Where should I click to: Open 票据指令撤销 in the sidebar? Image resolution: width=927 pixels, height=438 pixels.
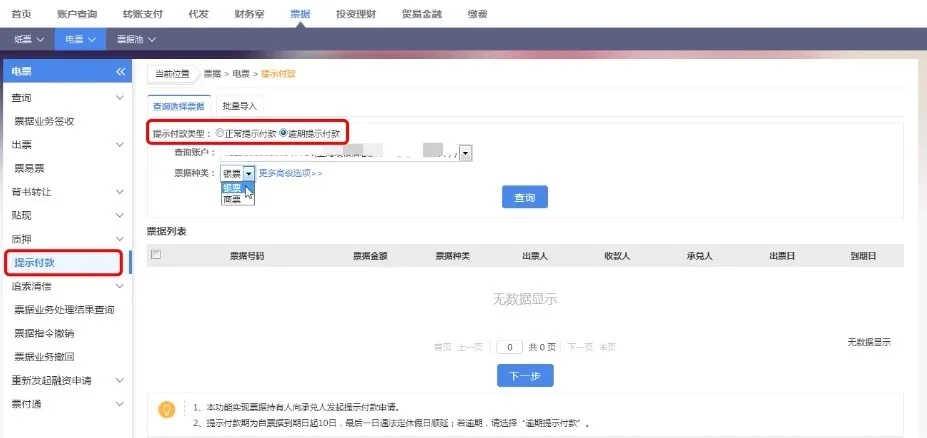pyautogui.click(x=44, y=333)
